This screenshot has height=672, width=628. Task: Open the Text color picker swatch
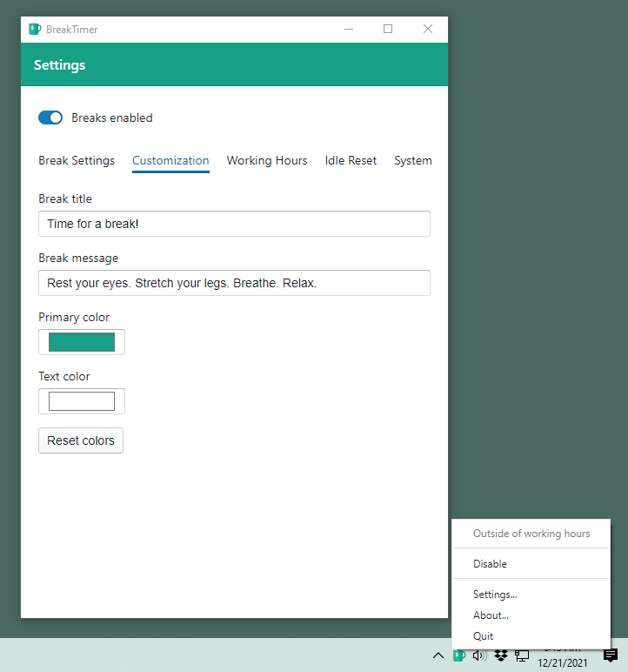pyautogui.click(x=82, y=401)
